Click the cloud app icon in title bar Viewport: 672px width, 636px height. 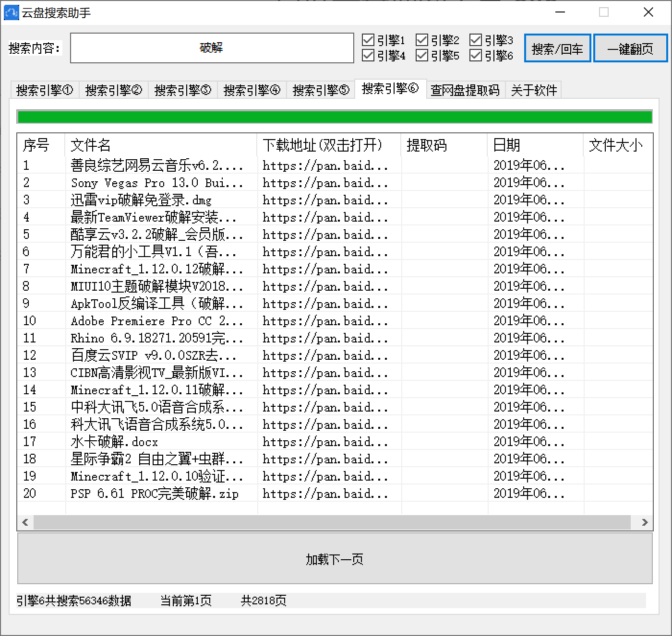tap(11, 12)
